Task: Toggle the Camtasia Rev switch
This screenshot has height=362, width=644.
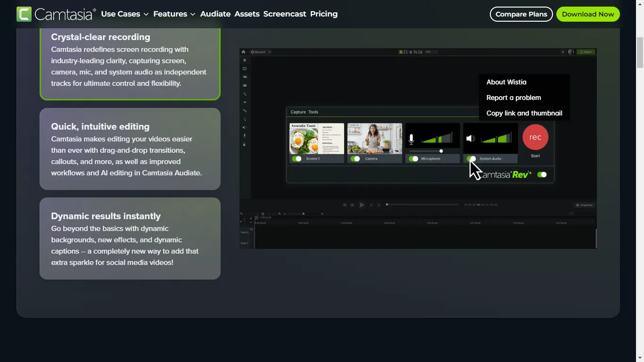Action: coord(542,175)
